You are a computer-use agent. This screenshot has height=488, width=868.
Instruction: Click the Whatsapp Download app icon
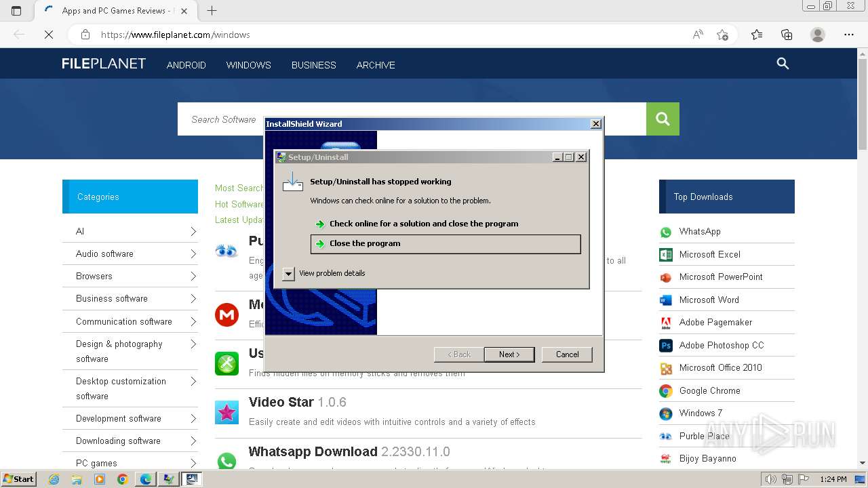point(226,460)
